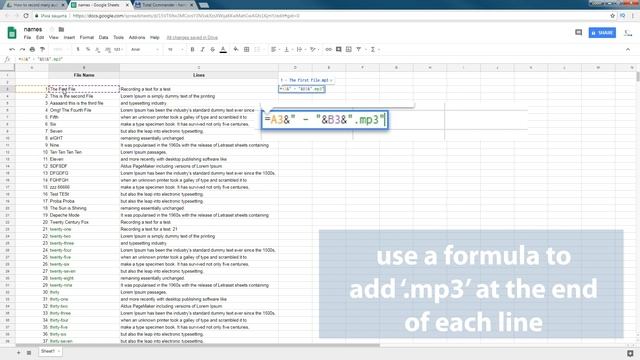640x360 pixels.
Task: Click the print icon
Action: point(32,49)
